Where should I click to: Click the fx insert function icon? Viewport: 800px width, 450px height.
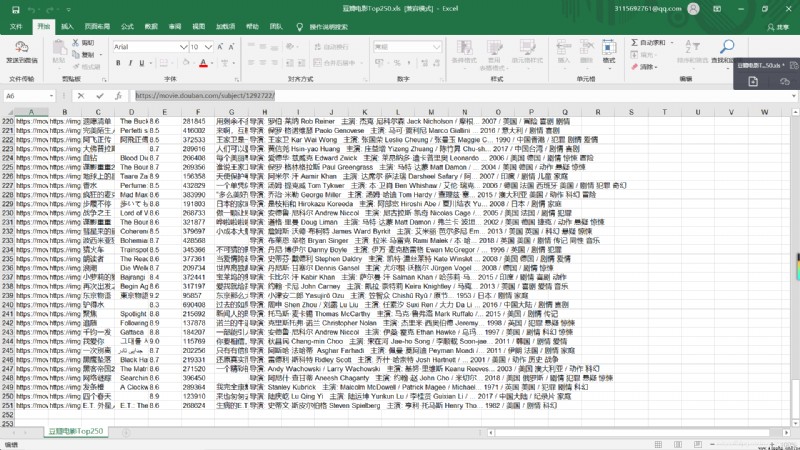click(x=118, y=96)
